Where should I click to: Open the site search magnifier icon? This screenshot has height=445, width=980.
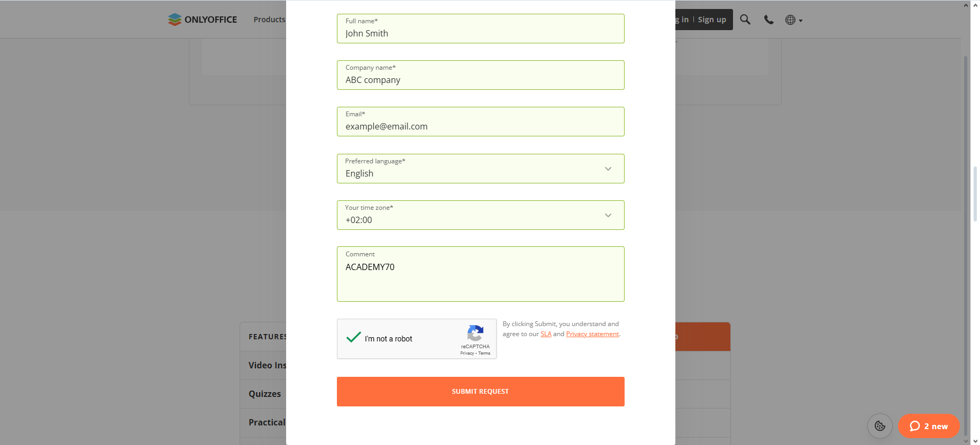pos(745,20)
